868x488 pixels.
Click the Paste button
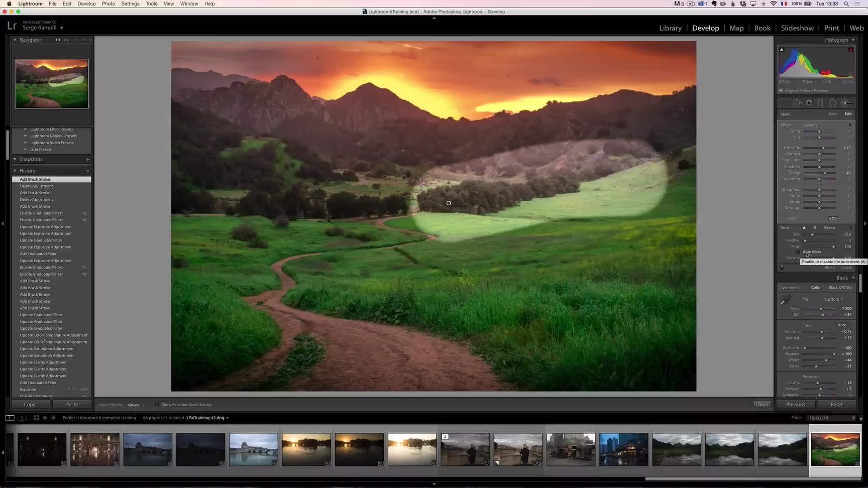pos(72,405)
